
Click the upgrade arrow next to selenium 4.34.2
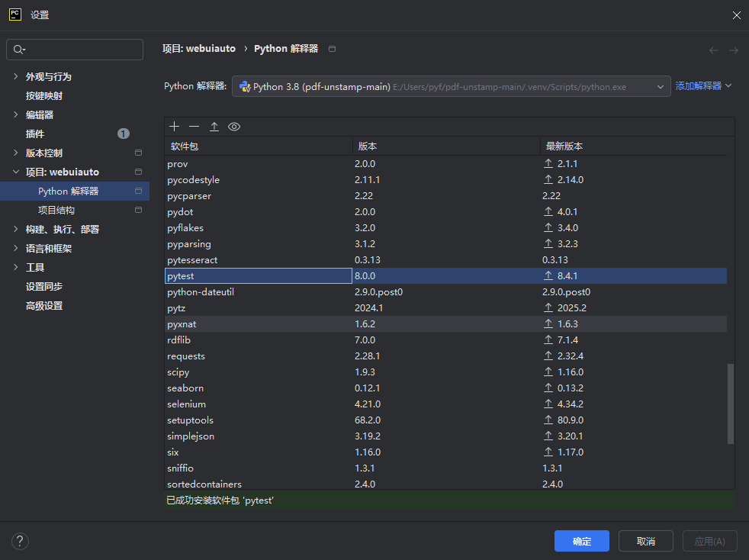(x=548, y=404)
